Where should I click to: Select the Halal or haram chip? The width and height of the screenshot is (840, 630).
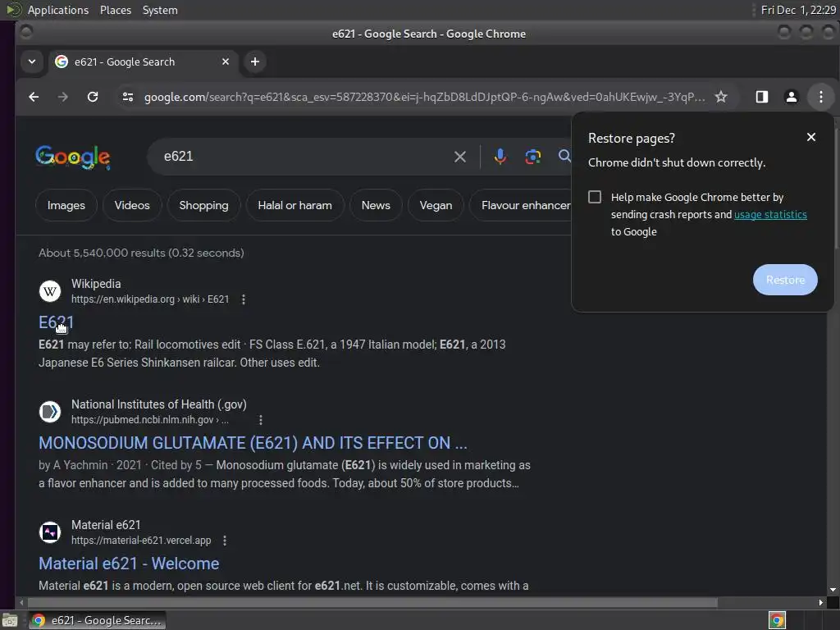click(x=294, y=205)
